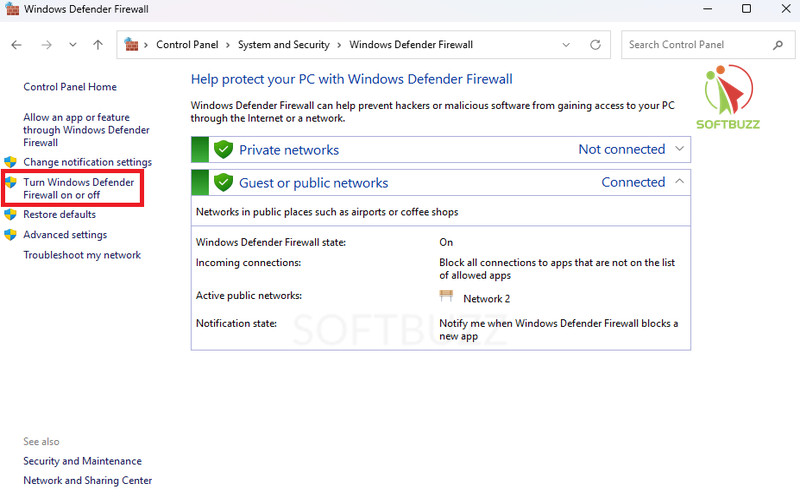Screen dimensions: 800x500
Task: Open Change notification settings
Action: [x=87, y=162]
